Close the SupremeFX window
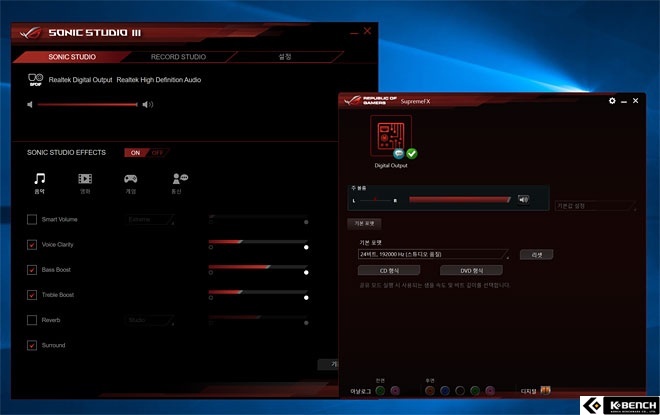 tap(636, 101)
